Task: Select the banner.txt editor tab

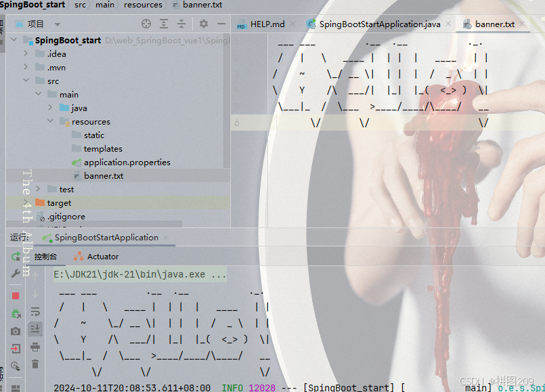Action: click(494, 24)
